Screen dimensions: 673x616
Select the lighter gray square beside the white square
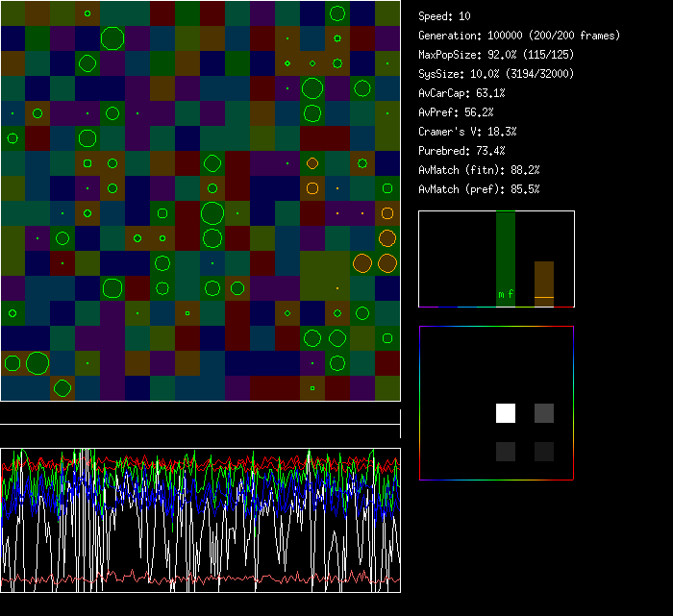(x=544, y=413)
